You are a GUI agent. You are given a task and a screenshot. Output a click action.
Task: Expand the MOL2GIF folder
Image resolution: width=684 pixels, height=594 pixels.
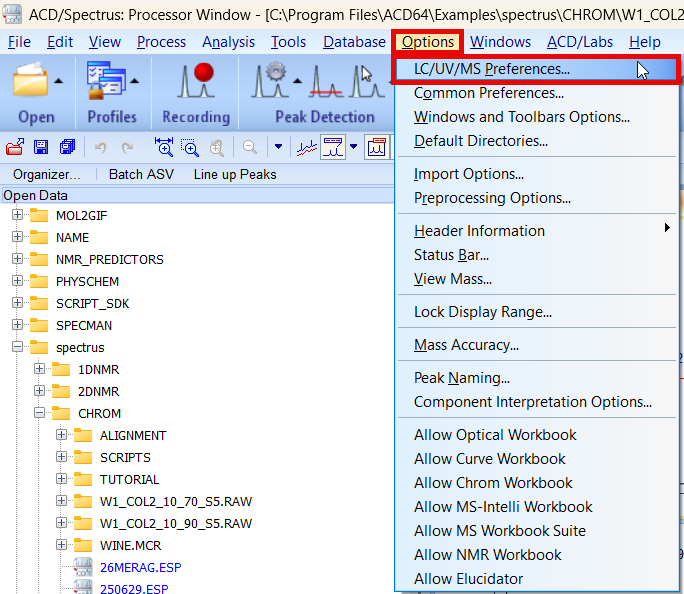(17, 215)
